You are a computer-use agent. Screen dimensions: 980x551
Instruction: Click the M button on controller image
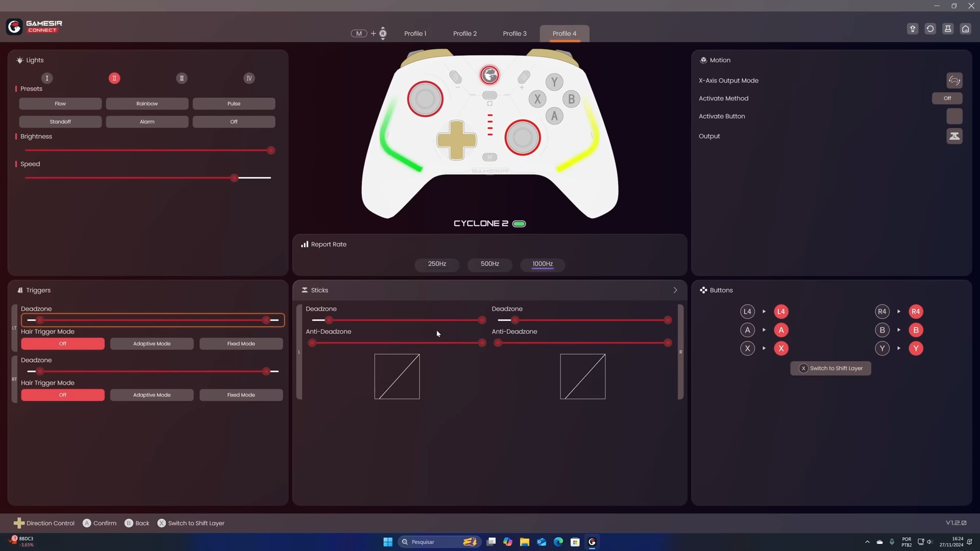click(x=489, y=157)
